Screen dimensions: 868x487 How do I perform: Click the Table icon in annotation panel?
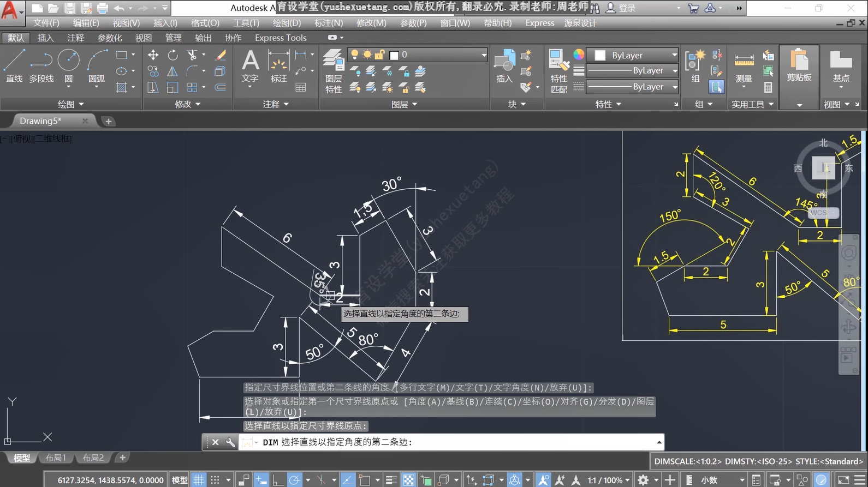(x=301, y=87)
